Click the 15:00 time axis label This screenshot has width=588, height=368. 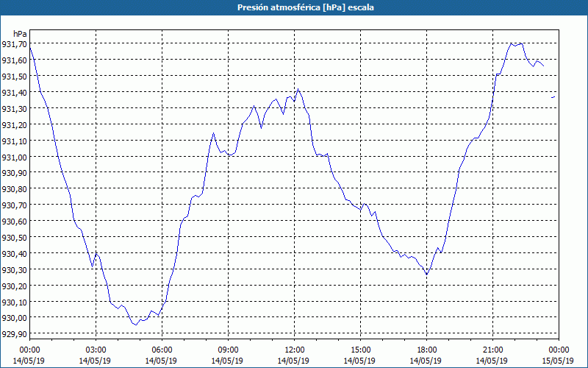(x=360, y=350)
